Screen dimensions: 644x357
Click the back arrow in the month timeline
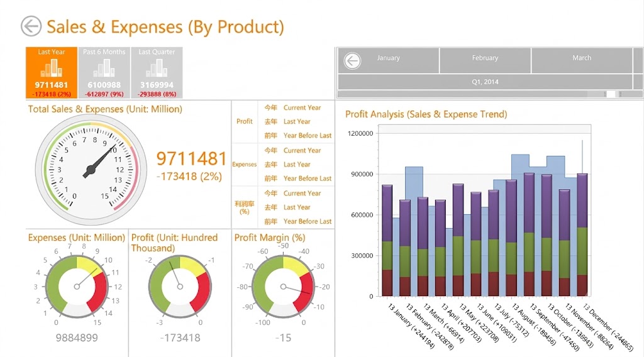point(352,61)
